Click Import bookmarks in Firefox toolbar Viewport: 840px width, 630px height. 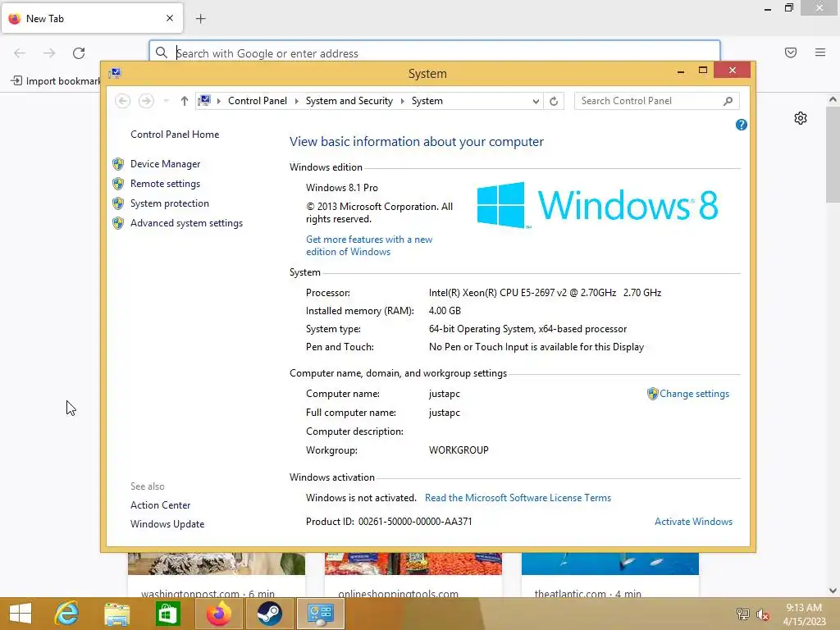click(x=56, y=81)
